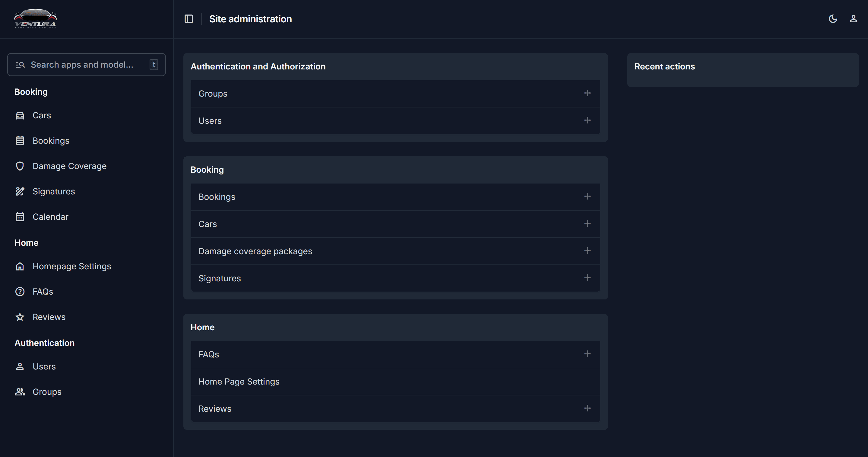Open Homepage Settings in the sidebar
Screen dimensions: 868x457
click(x=72, y=267)
